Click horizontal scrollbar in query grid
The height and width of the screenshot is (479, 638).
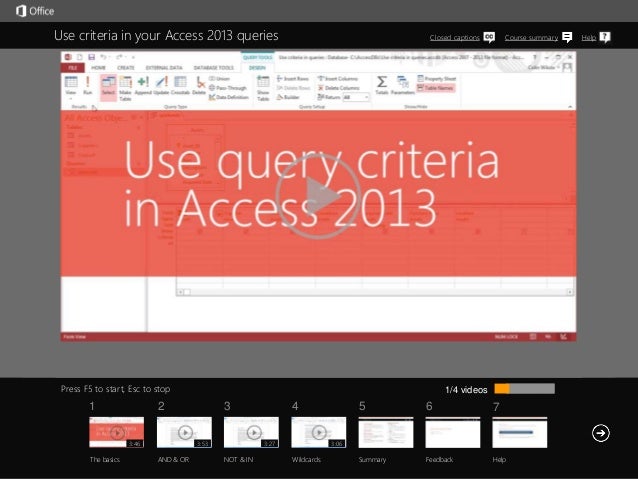coord(375,292)
